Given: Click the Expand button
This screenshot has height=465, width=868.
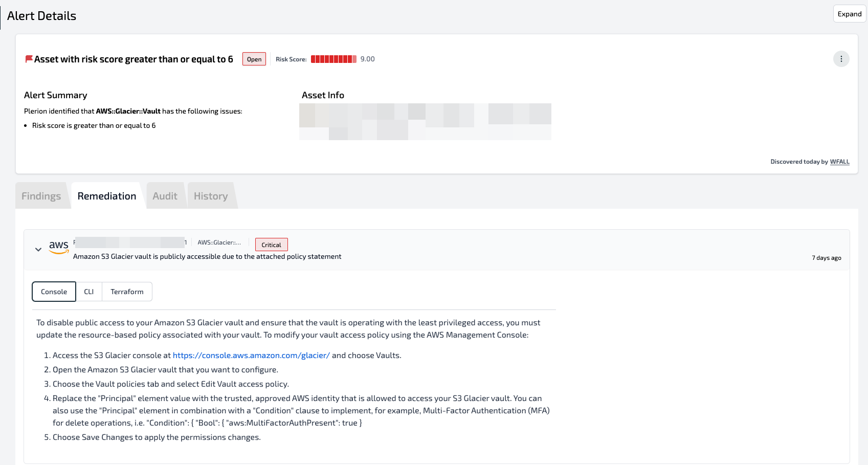Looking at the screenshot, I should pyautogui.click(x=849, y=14).
